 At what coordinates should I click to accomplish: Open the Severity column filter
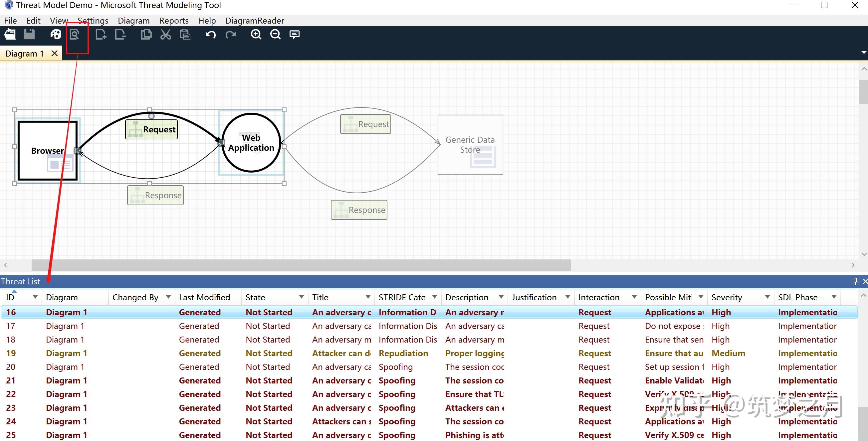coord(767,297)
